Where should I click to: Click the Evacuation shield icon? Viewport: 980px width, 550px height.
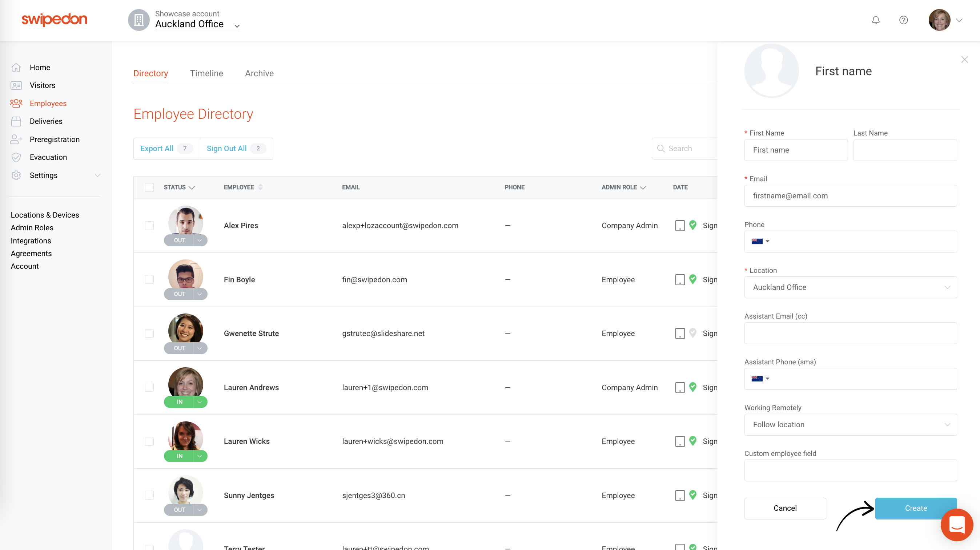tap(16, 157)
